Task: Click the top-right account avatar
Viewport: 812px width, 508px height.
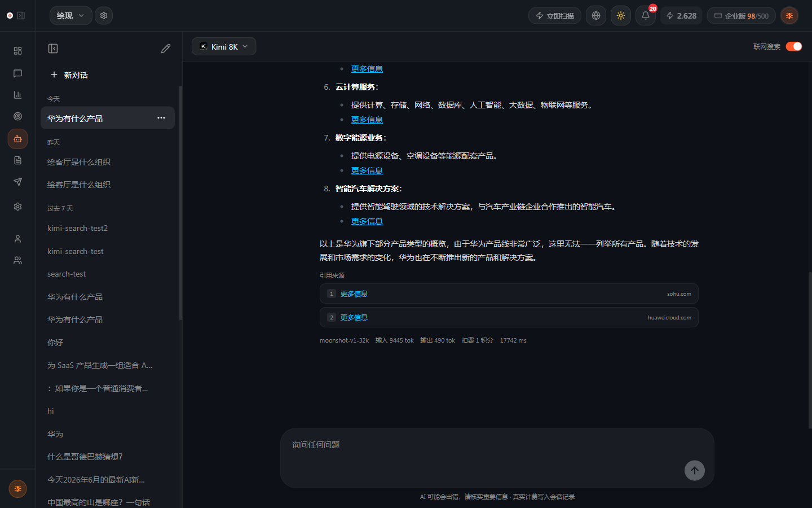Action: pos(789,16)
